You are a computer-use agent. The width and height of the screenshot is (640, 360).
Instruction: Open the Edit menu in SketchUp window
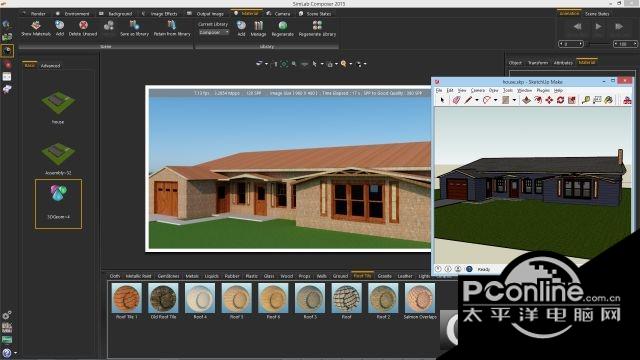coord(450,90)
